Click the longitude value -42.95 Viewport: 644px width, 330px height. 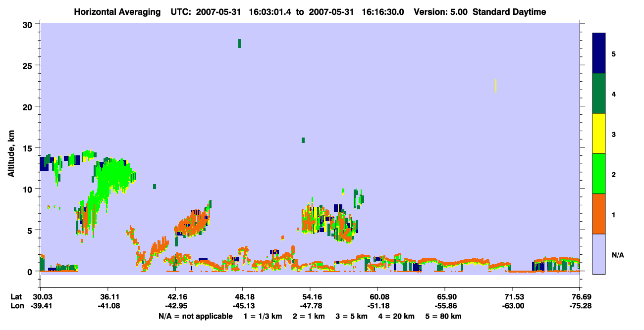tap(175, 306)
